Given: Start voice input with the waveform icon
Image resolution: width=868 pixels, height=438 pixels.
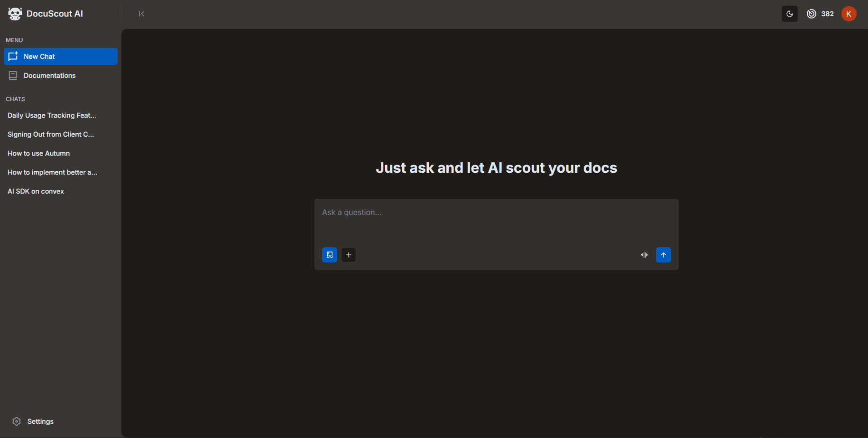Looking at the screenshot, I should [x=644, y=255].
